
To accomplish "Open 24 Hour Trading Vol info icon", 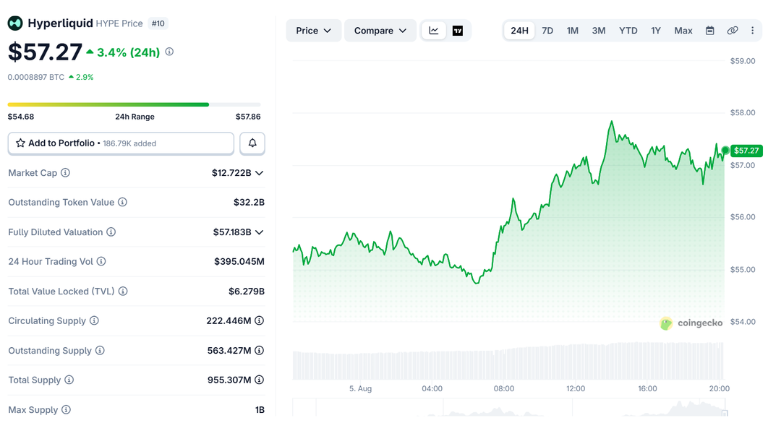I will point(101,262).
